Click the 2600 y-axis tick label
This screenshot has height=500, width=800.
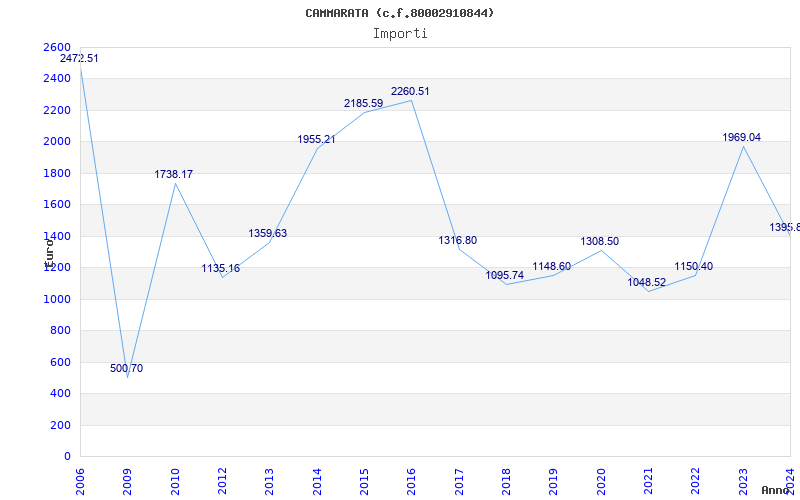pyautogui.click(x=57, y=47)
